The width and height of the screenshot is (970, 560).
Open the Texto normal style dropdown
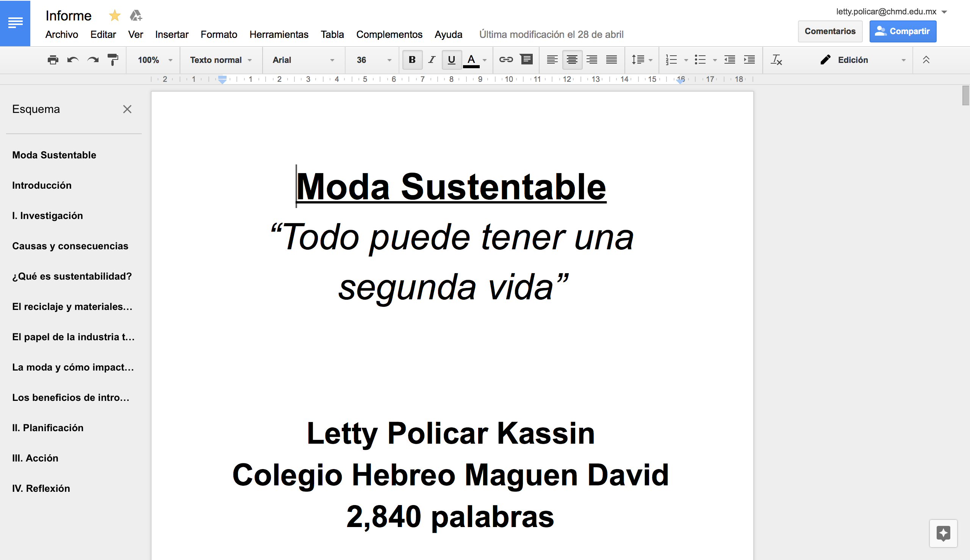click(221, 60)
